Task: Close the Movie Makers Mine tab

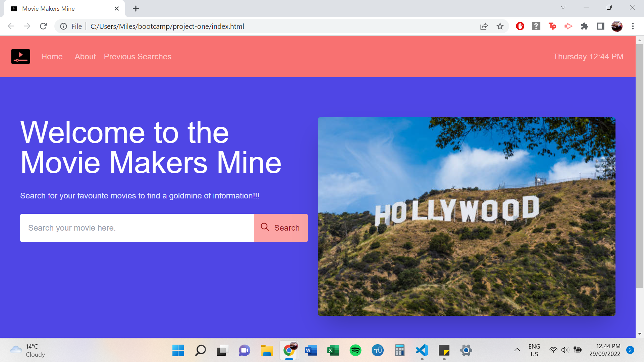Action: [117, 9]
